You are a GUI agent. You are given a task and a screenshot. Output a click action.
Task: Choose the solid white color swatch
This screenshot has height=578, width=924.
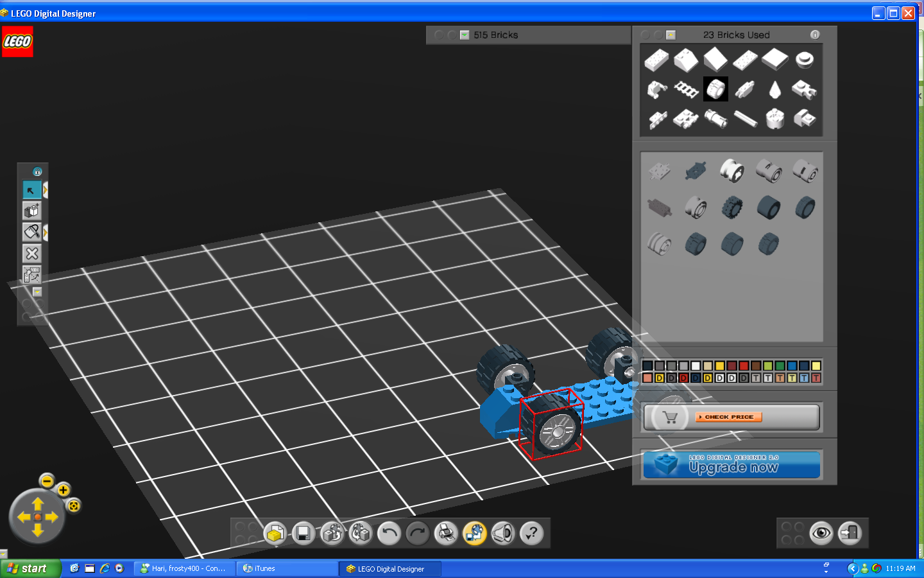pyautogui.click(x=696, y=366)
